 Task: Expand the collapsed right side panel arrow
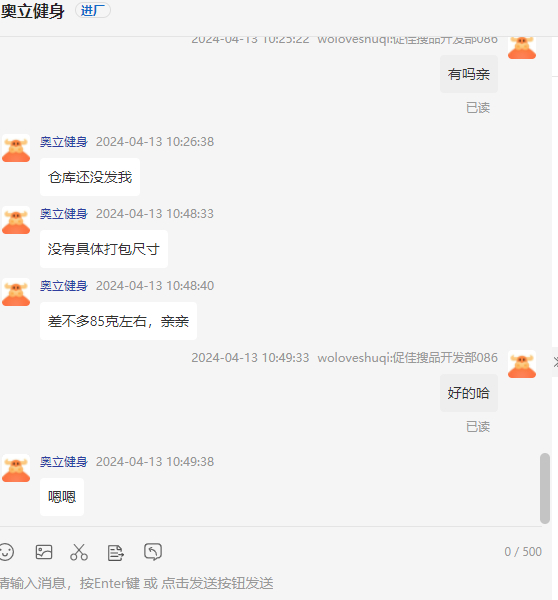(x=555, y=362)
